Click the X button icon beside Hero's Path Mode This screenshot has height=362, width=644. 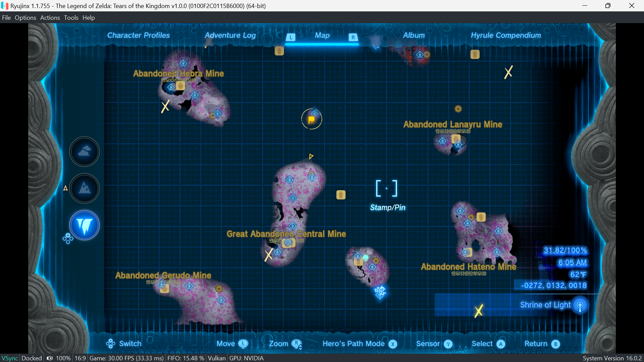pyautogui.click(x=393, y=344)
